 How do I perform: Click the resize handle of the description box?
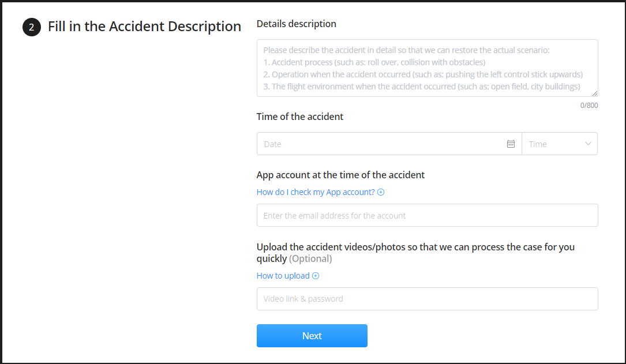tap(595, 93)
